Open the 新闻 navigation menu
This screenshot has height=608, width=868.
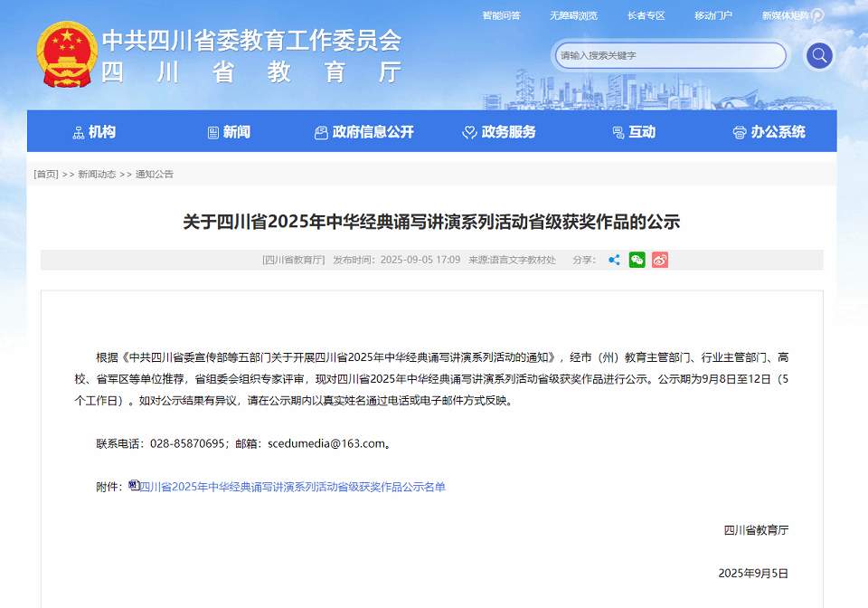point(228,132)
